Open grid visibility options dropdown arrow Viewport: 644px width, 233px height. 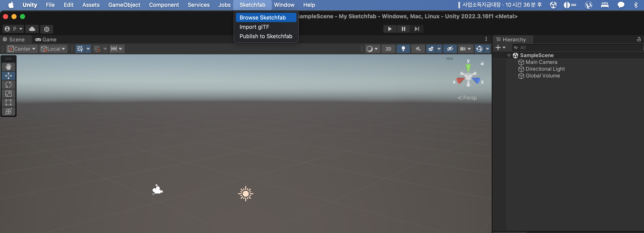[x=88, y=49]
